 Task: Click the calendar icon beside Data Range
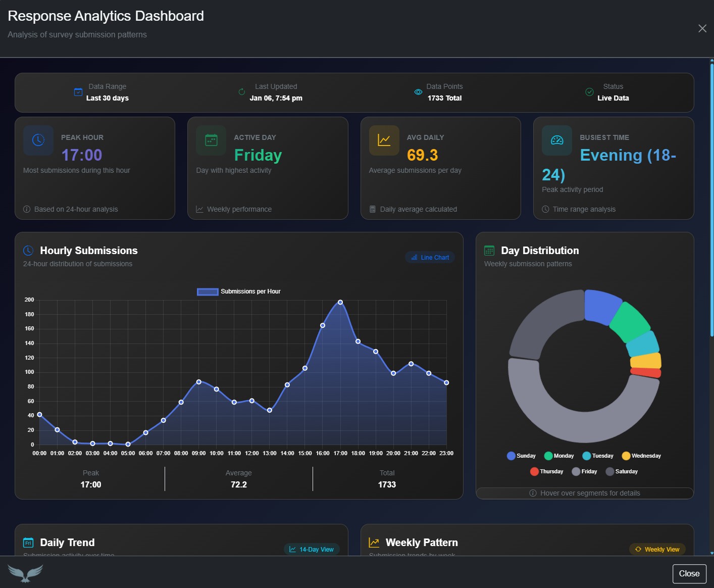coord(78,92)
